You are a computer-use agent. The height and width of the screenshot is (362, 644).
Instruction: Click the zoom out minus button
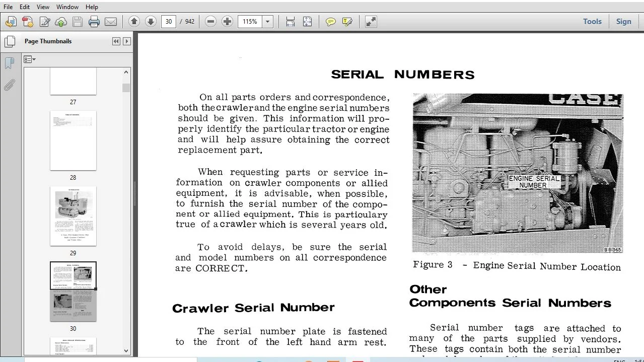click(211, 22)
